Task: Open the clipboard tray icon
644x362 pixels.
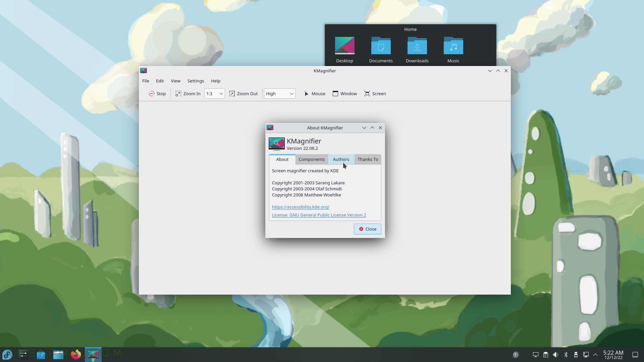Action: coord(546,355)
